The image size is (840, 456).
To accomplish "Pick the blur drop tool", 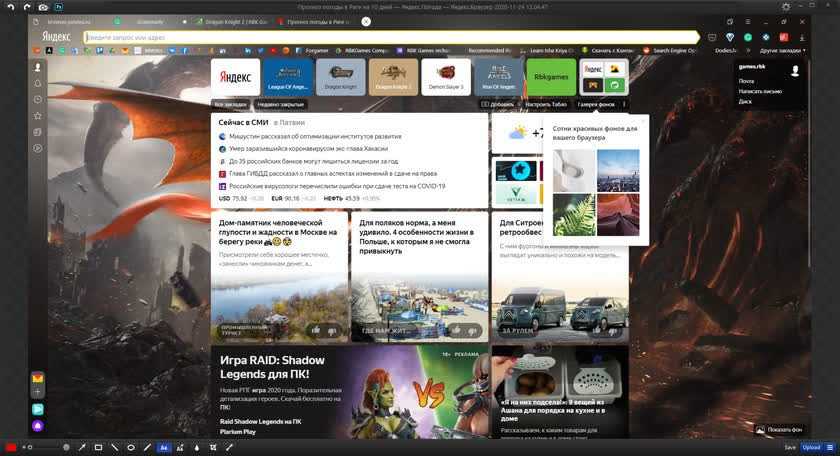I will click(x=196, y=447).
